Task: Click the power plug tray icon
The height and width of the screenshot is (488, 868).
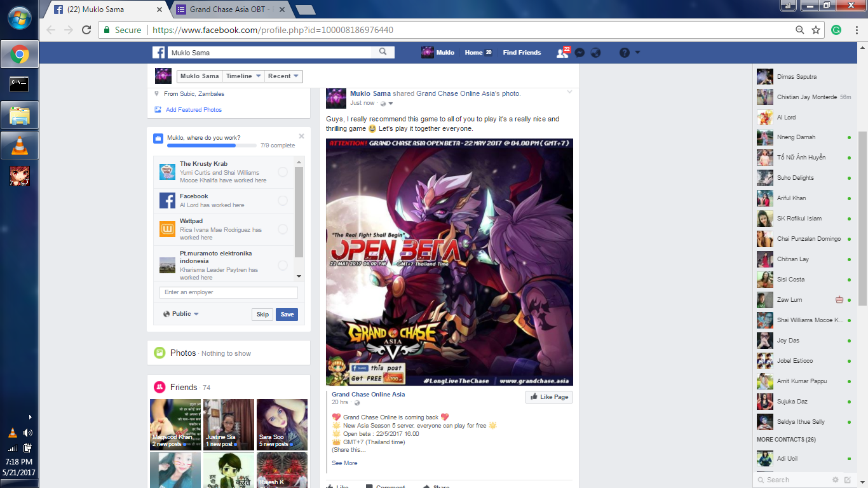Action: [27, 448]
